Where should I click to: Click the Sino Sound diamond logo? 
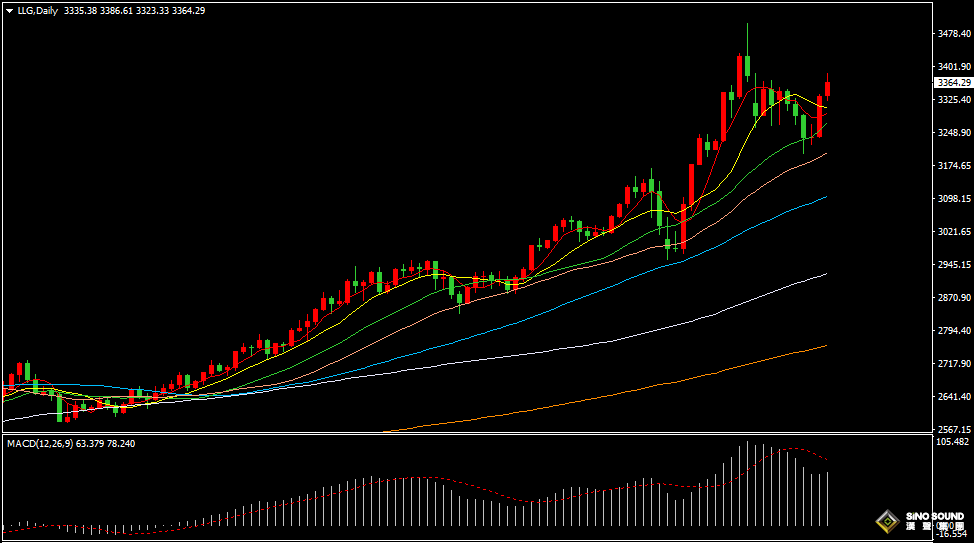[886, 522]
